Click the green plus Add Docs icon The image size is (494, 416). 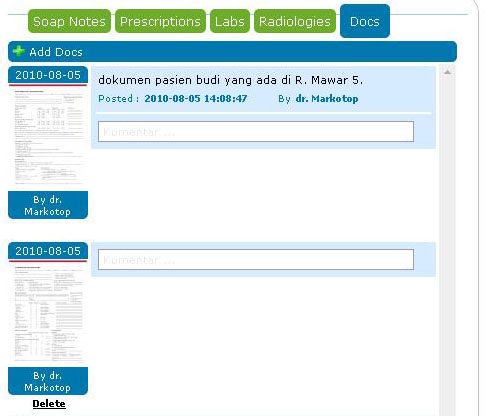tap(18, 51)
